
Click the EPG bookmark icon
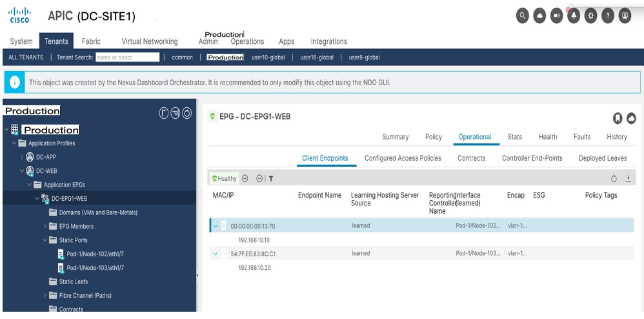pos(617,118)
